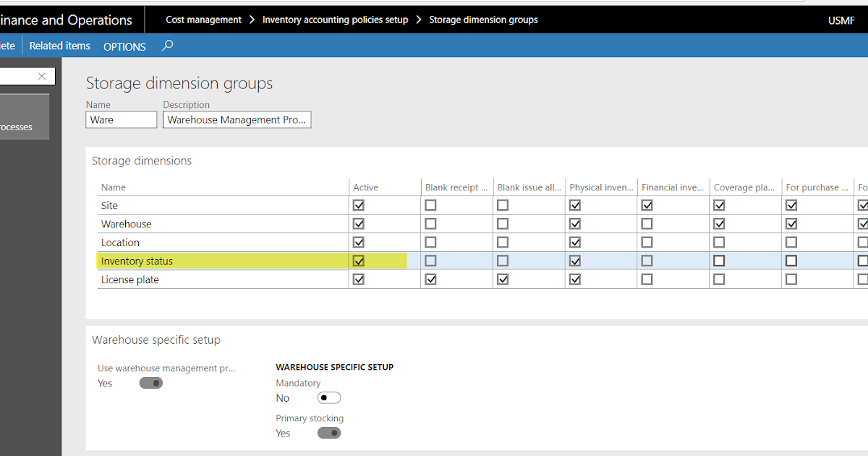This screenshot has width=868, height=456.
Task: Open Inventory accounting policies setup breadcrumb
Action: 335,20
